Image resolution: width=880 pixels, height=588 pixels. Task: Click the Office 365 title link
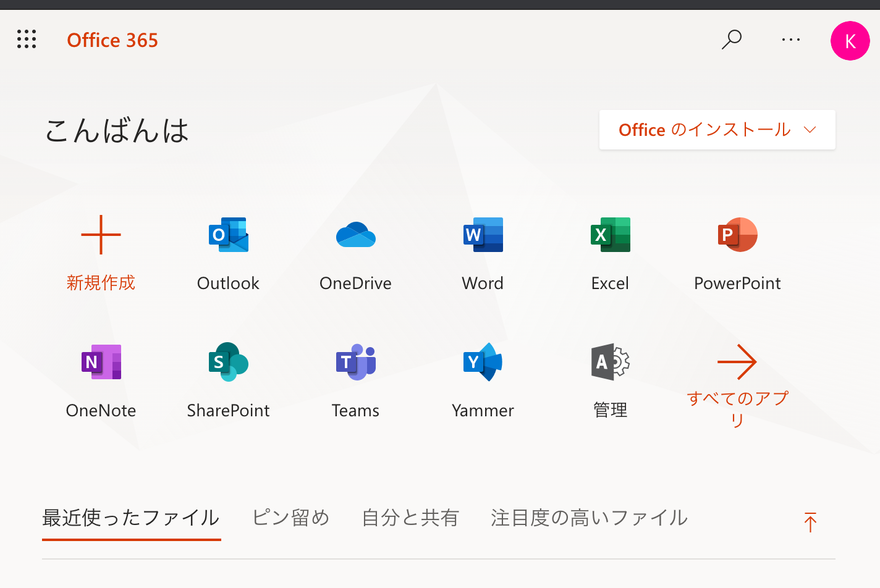[x=112, y=40]
